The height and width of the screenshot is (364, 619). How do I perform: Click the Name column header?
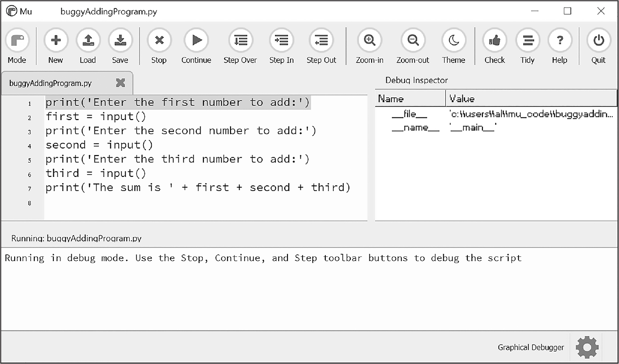(x=410, y=99)
